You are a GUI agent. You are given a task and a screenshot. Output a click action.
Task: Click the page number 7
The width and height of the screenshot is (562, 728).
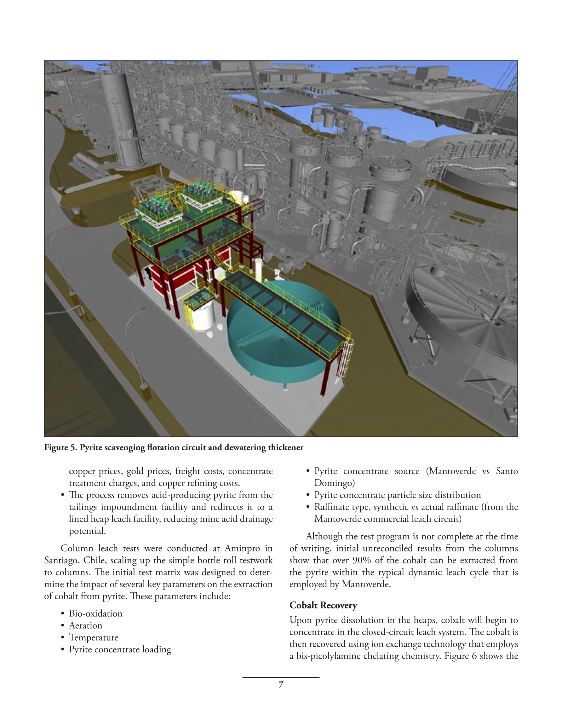[x=281, y=685]
